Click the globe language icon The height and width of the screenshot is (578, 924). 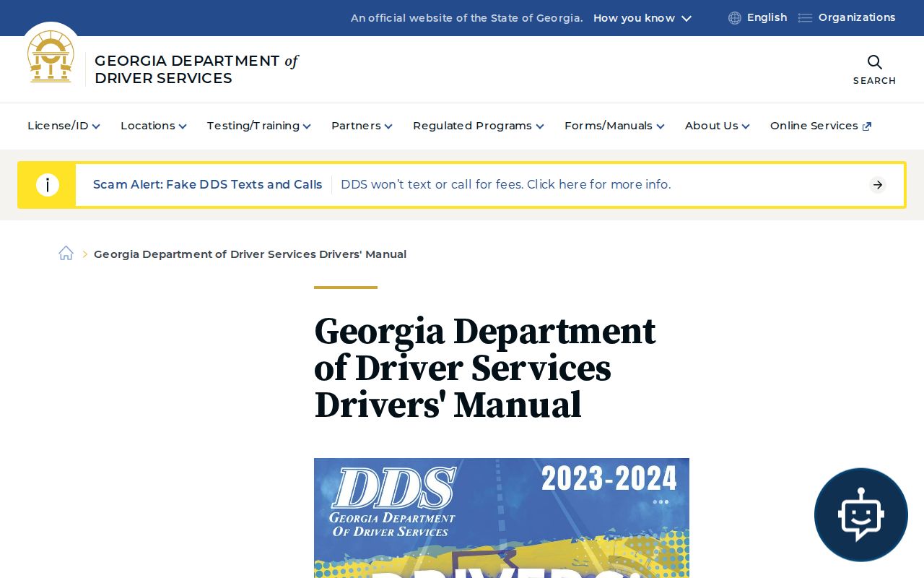tap(735, 18)
